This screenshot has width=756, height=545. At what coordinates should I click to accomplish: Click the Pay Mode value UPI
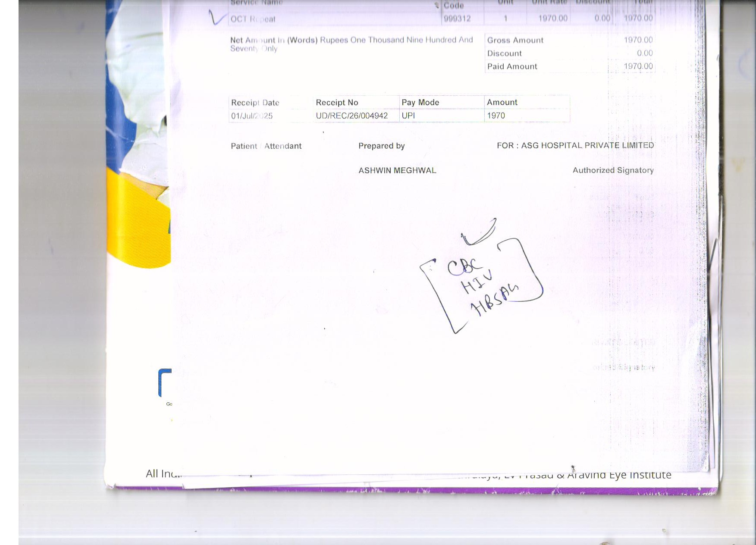408,116
